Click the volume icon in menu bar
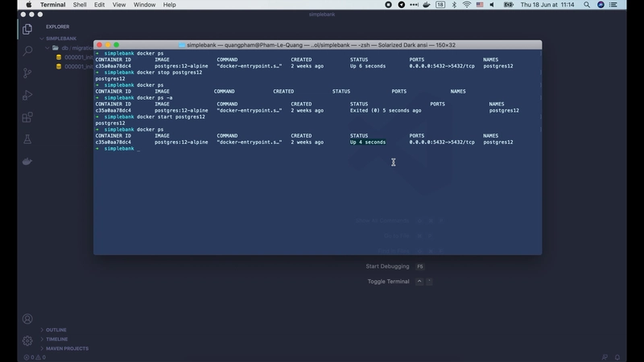Viewport: 644px width, 362px height. [x=492, y=5]
